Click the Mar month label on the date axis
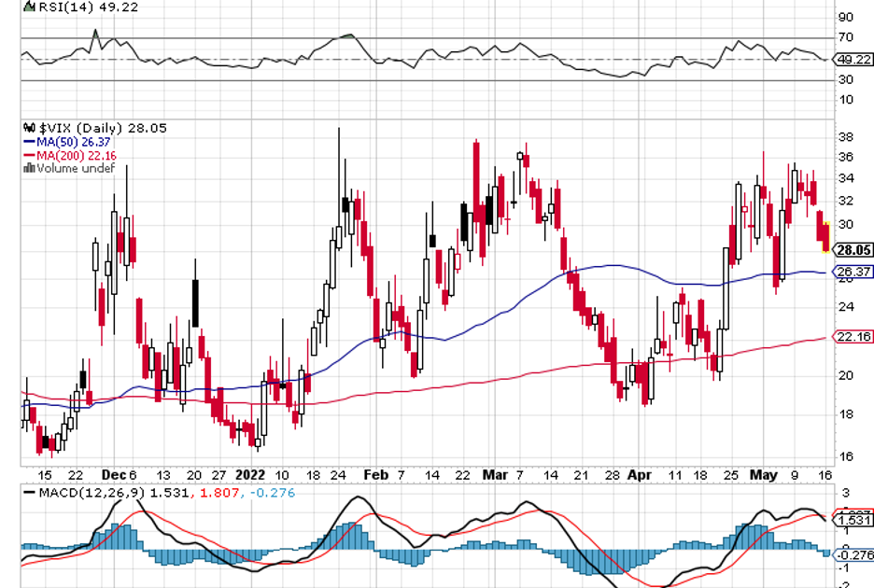This screenshot has width=874, height=588. [x=495, y=474]
